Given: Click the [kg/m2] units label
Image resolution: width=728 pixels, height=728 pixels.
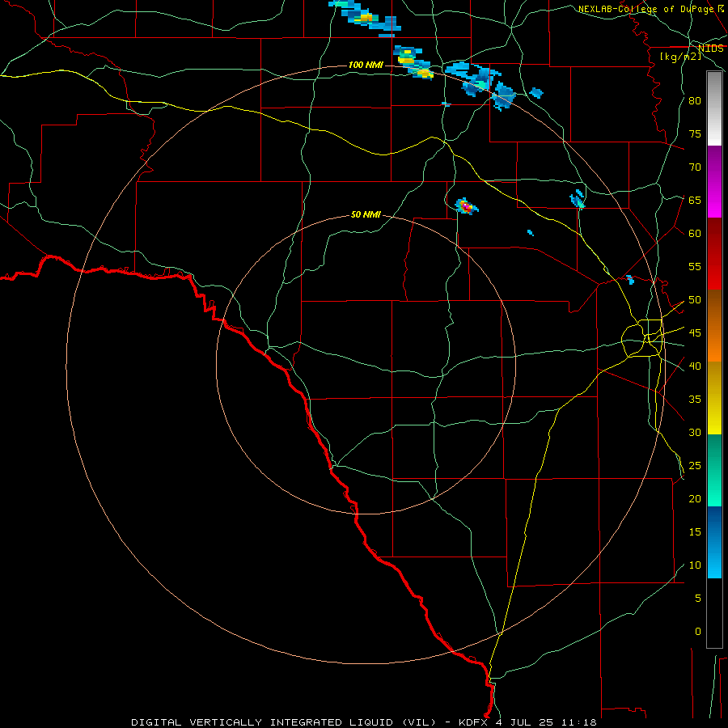Looking at the screenshot, I should 680,57.
